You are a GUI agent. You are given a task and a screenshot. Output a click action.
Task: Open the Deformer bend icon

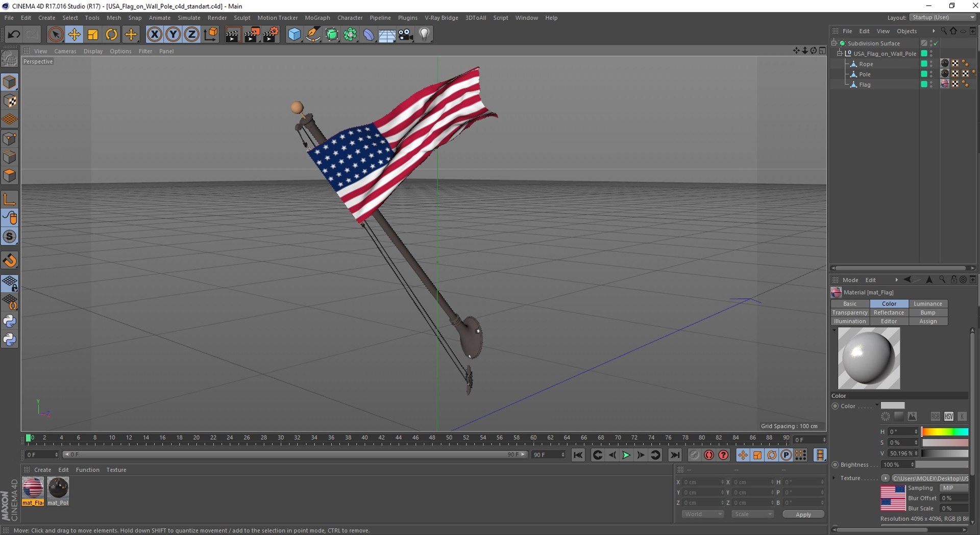point(369,34)
